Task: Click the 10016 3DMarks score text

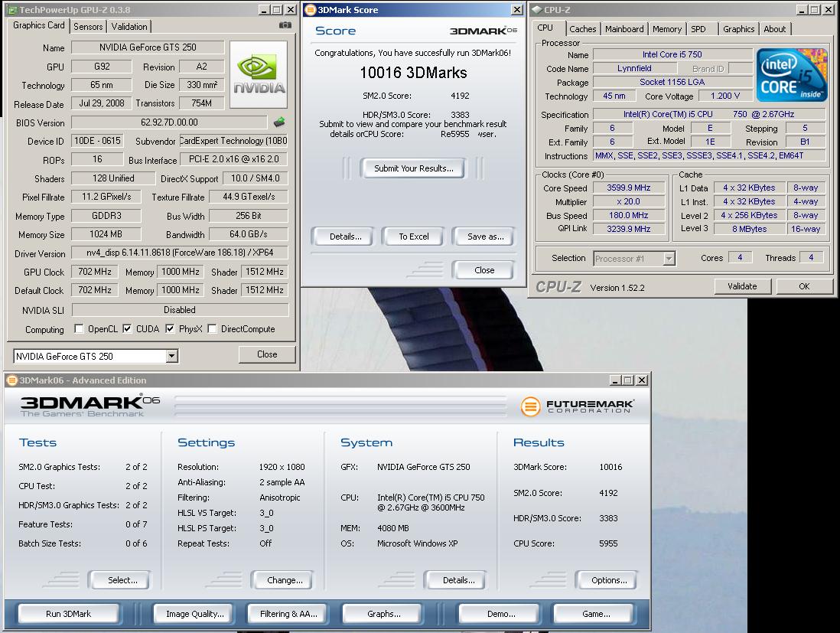Action: (414, 73)
